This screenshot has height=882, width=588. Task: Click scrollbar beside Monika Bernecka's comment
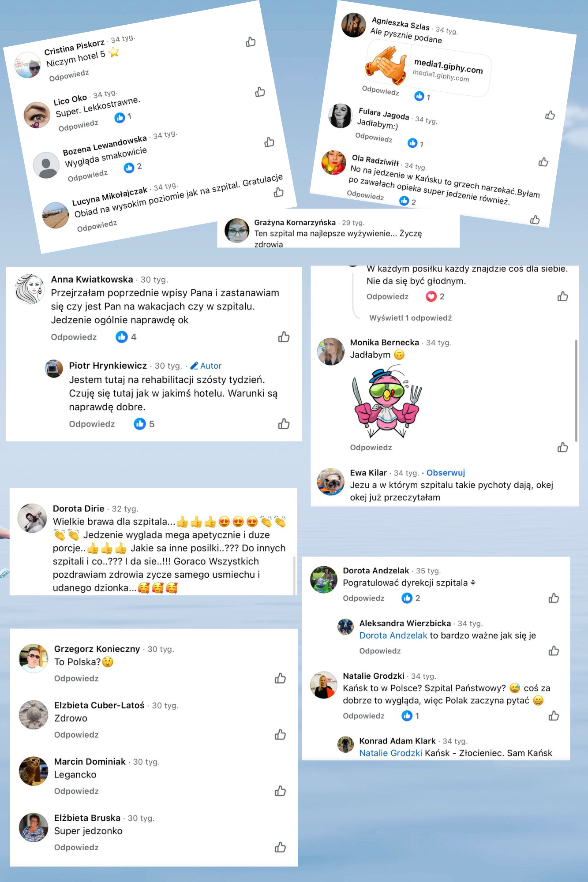[x=576, y=391]
